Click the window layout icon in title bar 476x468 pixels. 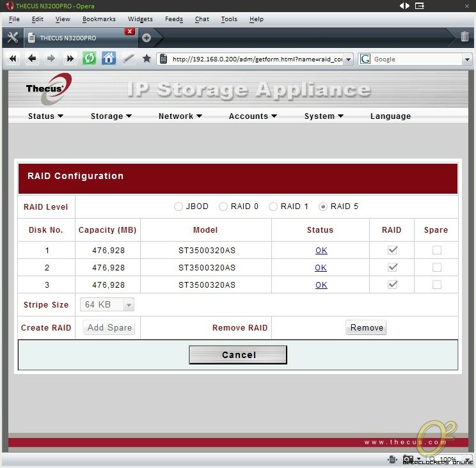pos(420,6)
